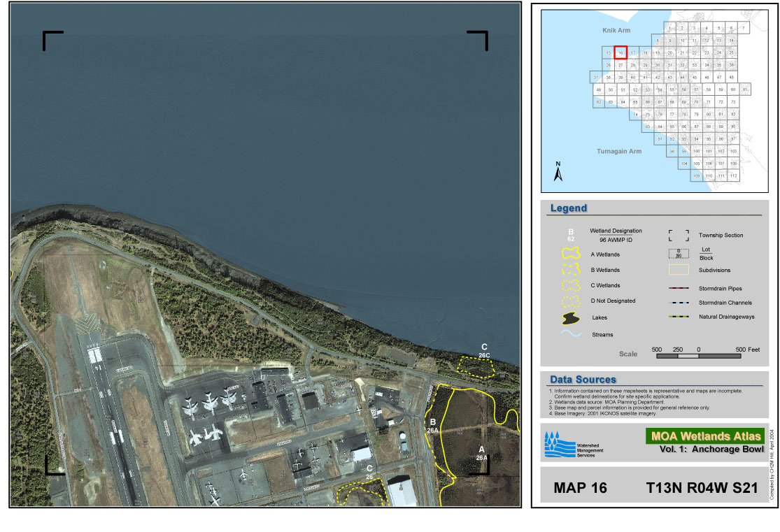Click the A Wetlands legend symbol

[x=572, y=254]
